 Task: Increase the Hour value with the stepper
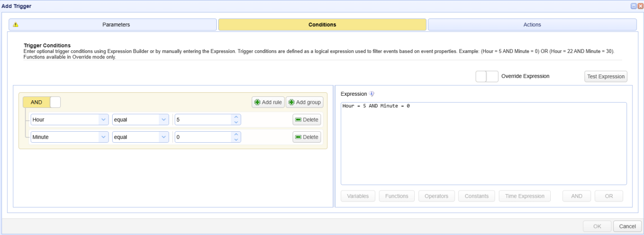click(x=236, y=117)
